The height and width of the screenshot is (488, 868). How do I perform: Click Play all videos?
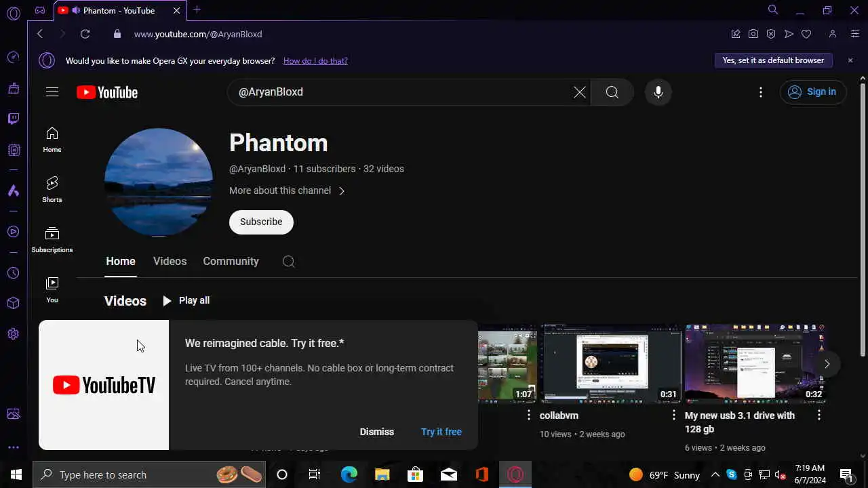(x=186, y=300)
